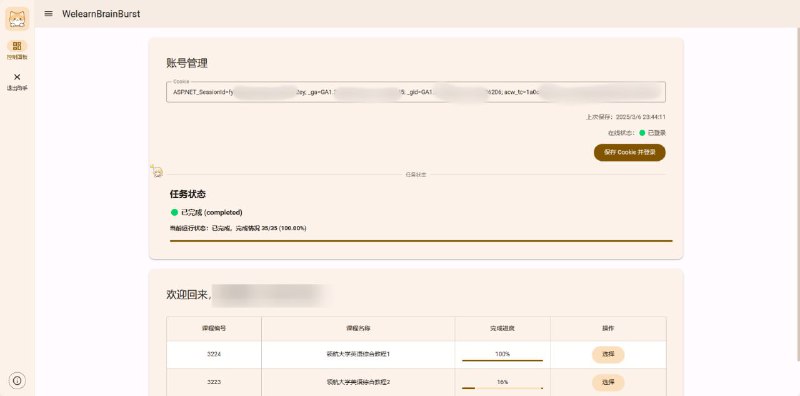Click the WelearnBrainBurst title
The image size is (800, 396).
(101, 14)
